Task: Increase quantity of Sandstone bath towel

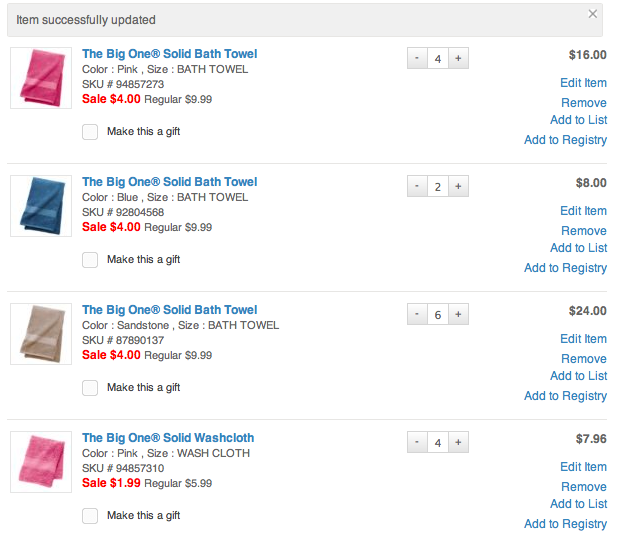Action: point(458,314)
